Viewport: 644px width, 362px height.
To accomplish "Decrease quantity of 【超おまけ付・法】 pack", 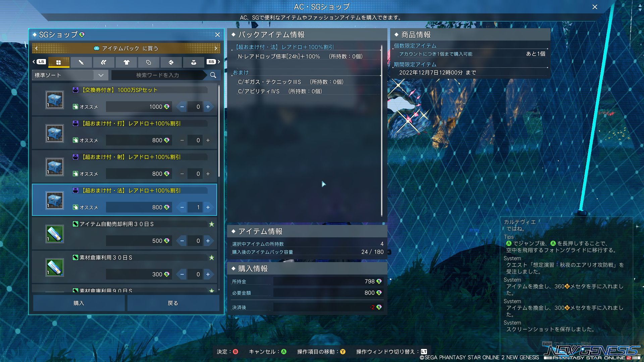I will (x=182, y=207).
